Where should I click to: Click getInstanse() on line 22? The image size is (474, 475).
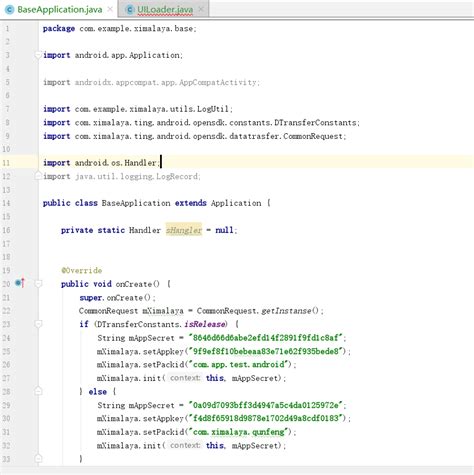point(290,311)
